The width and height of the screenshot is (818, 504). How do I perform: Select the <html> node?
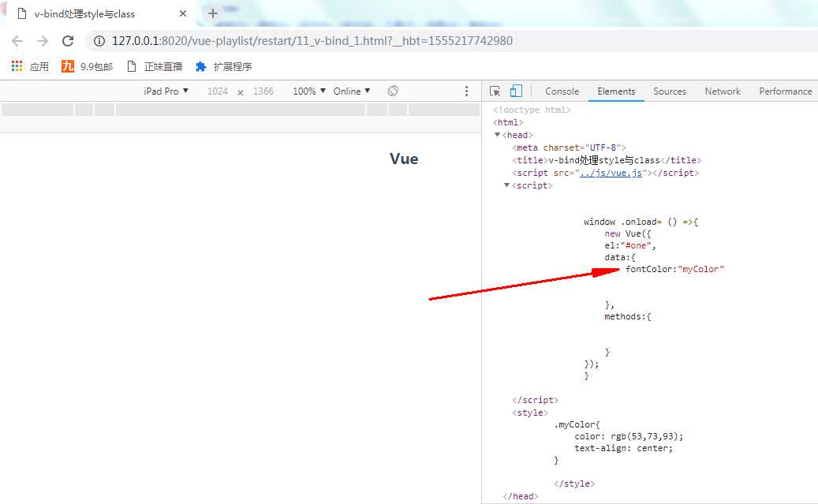pyautogui.click(x=507, y=122)
